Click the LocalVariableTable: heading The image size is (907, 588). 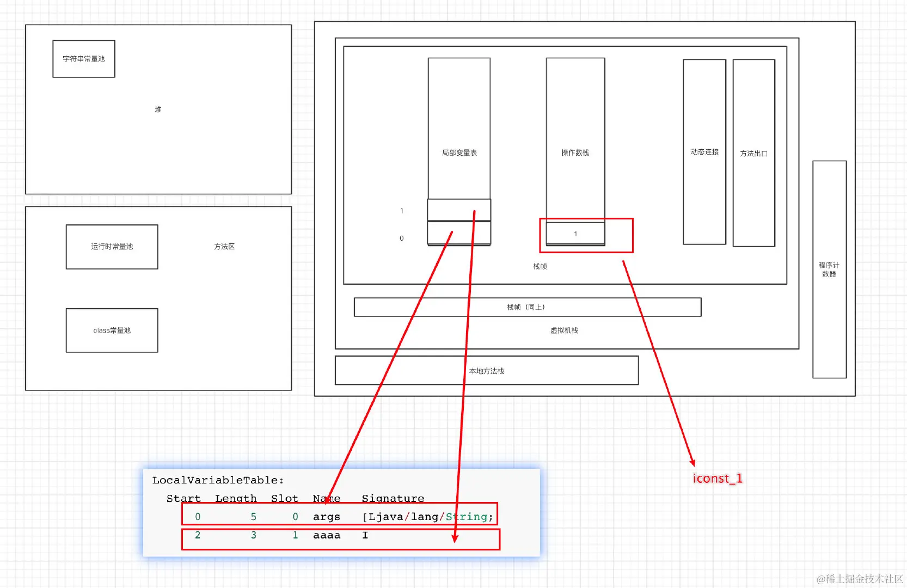pyautogui.click(x=218, y=480)
